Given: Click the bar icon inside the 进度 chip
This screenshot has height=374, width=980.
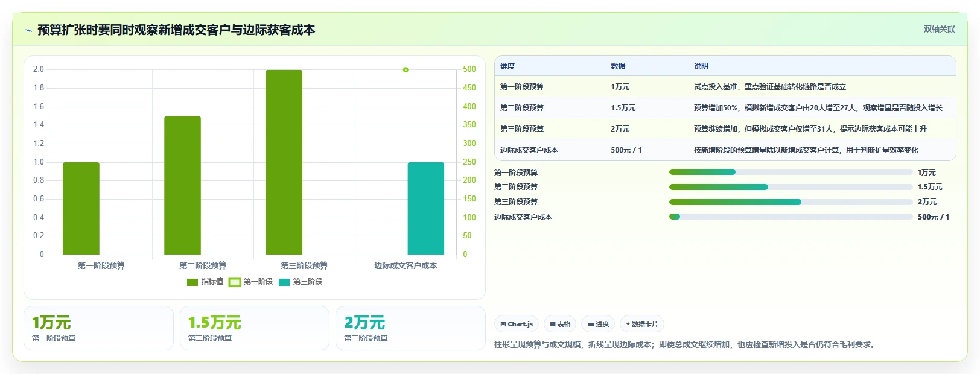Looking at the screenshot, I should [x=591, y=325].
